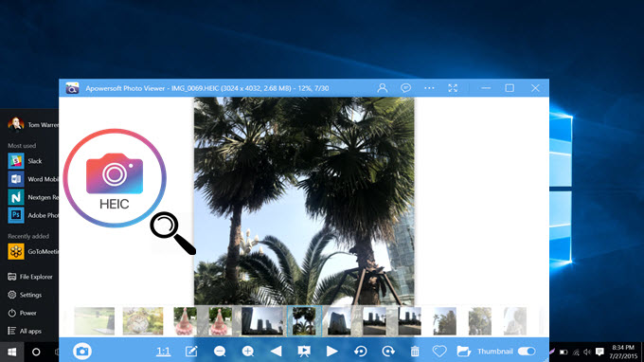Select the second pink cone thumbnail
Viewport: 644px width, 362px height.
220,321
